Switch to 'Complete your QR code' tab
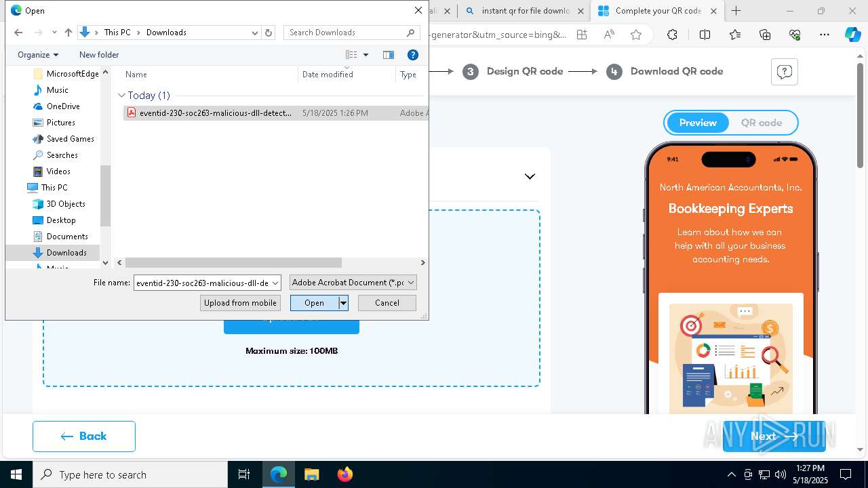 click(658, 11)
